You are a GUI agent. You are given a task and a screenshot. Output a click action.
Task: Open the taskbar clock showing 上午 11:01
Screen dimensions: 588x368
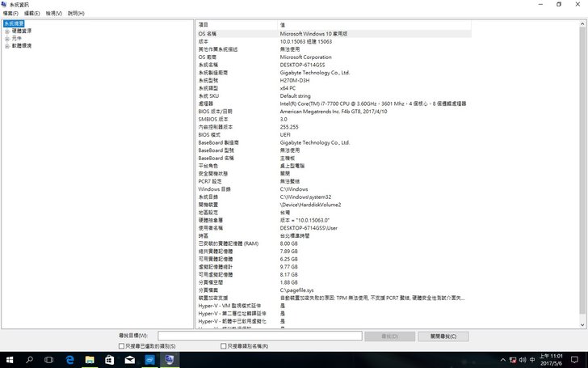tap(551, 360)
